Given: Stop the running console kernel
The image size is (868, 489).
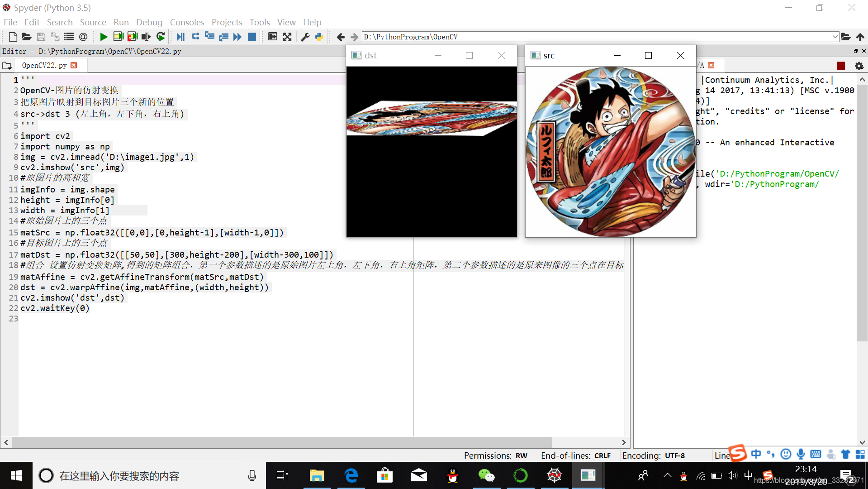Looking at the screenshot, I should (x=841, y=66).
